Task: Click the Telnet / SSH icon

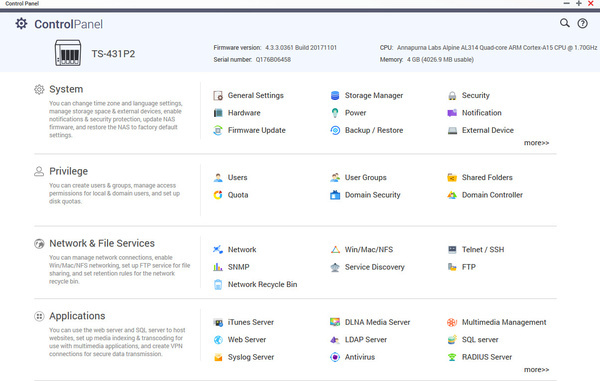Action: tap(452, 250)
